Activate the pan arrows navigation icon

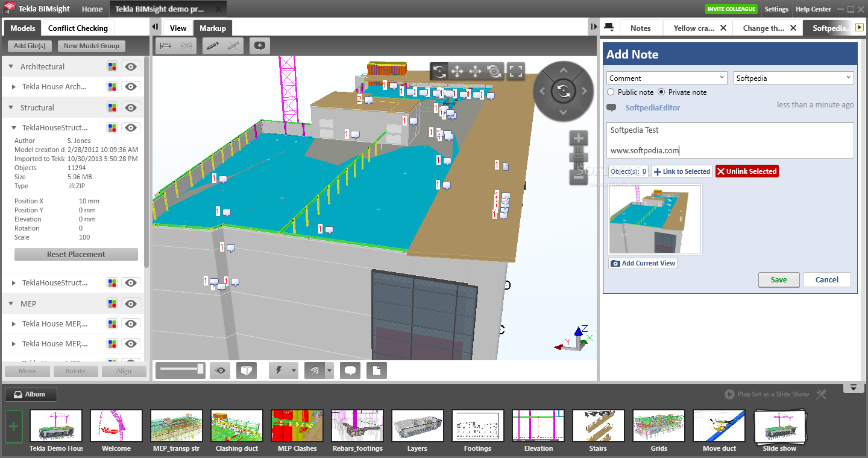coord(457,72)
